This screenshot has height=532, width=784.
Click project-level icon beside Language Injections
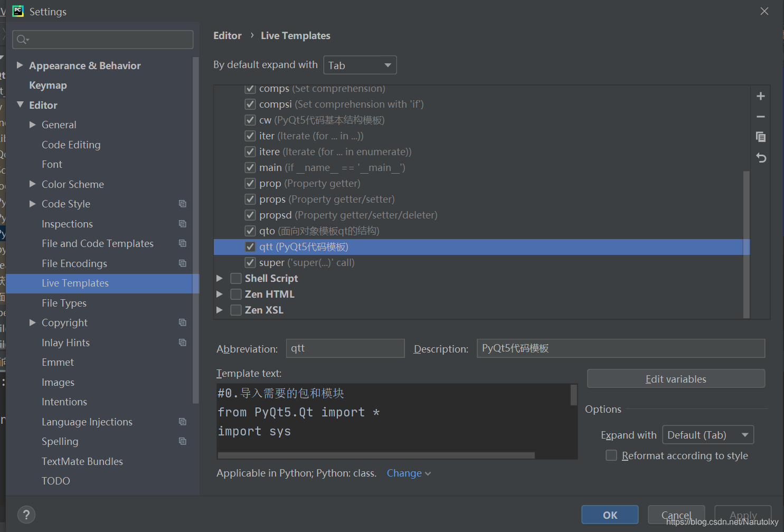pyautogui.click(x=183, y=422)
